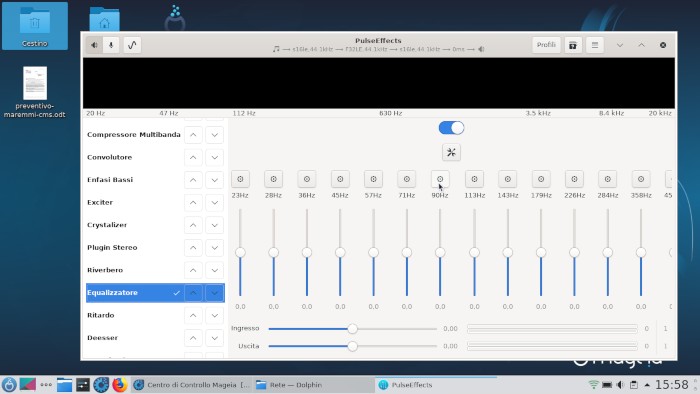This screenshot has height=394, width=700.
Task: Click the Ingresso gain slider handle
Action: click(x=352, y=329)
